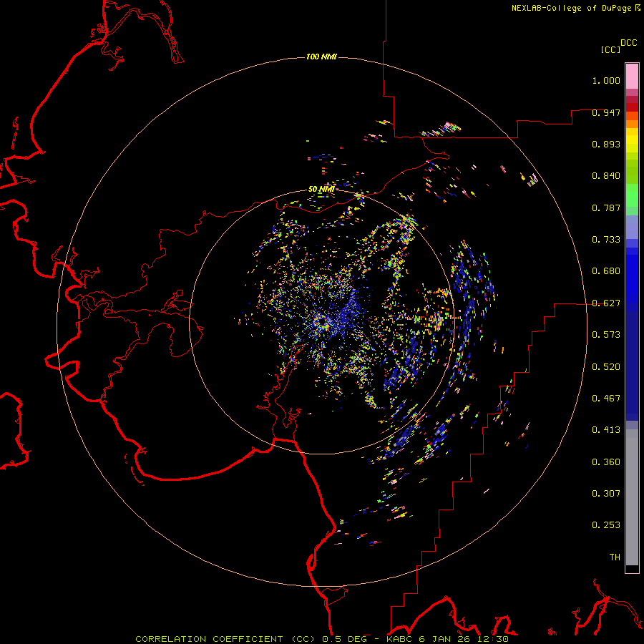Click the gray band of the color bar

coord(632,497)
